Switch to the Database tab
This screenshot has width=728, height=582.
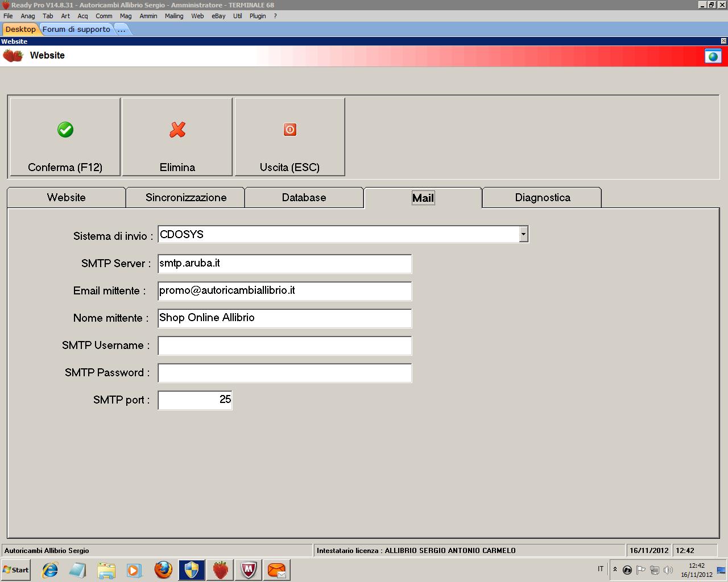coord(304,197)
